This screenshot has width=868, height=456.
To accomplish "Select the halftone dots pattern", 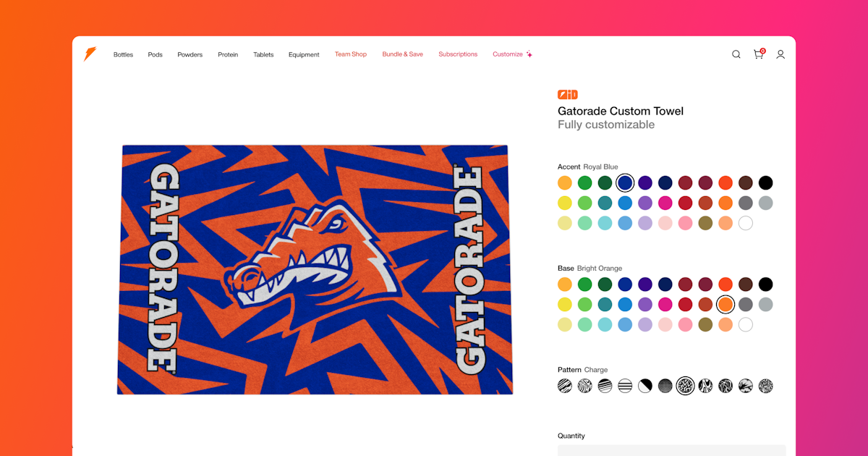I will 665,386.
